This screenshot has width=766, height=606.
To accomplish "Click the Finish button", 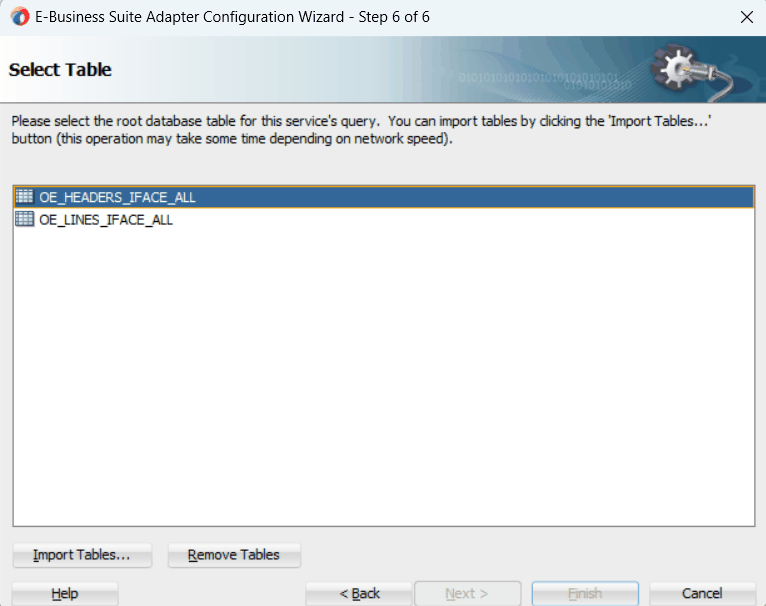I will coord(585,593).
